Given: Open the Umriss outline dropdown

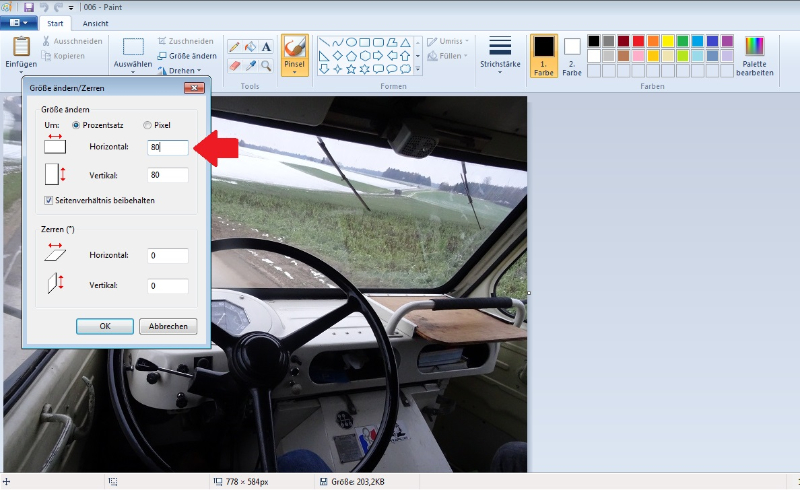Looking at the screenshot, I should click(446, 41).
